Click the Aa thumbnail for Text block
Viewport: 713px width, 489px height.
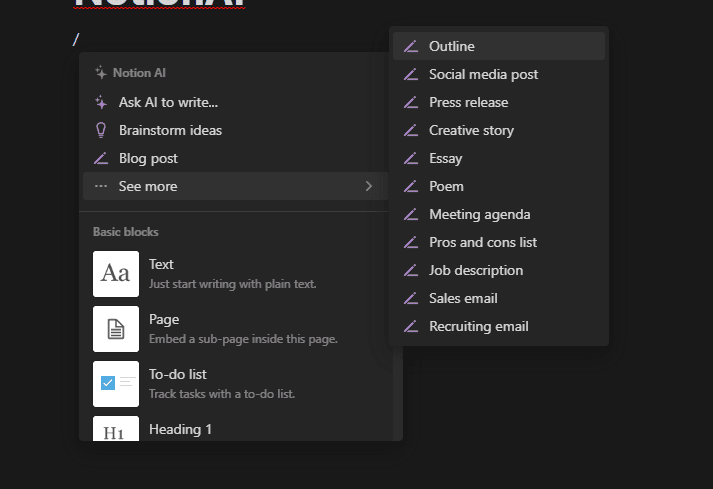pyautogui.click(x=116, y=274)
